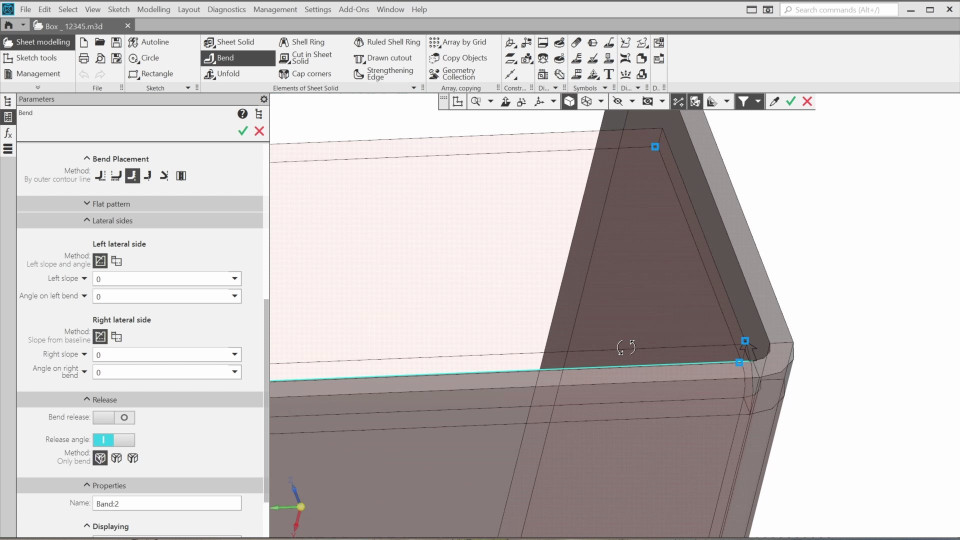Image resolution: width=960 pixels, height=540 pixels.
Task: Open the Left slope value dropdown
Action: click(235, 279)
